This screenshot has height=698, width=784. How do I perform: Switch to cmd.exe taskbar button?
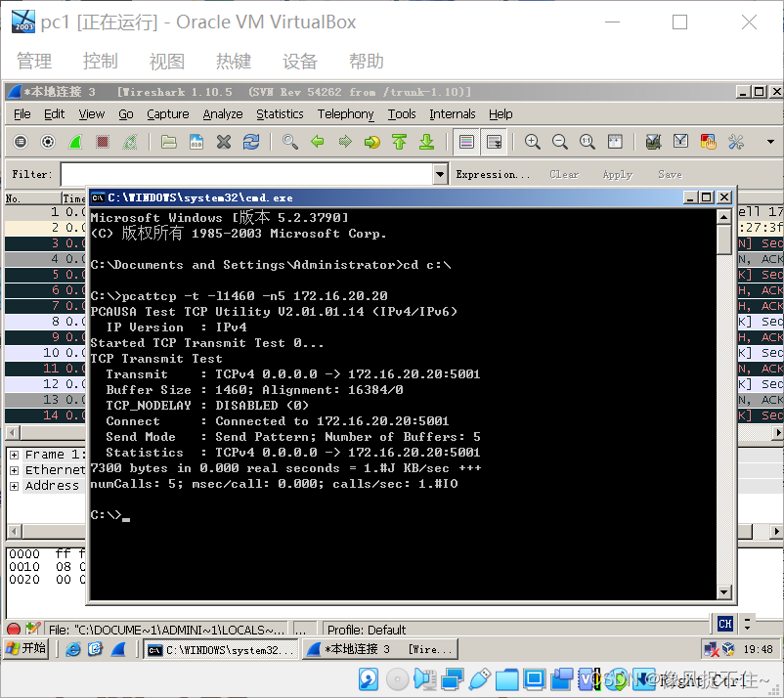pos(221,649)
